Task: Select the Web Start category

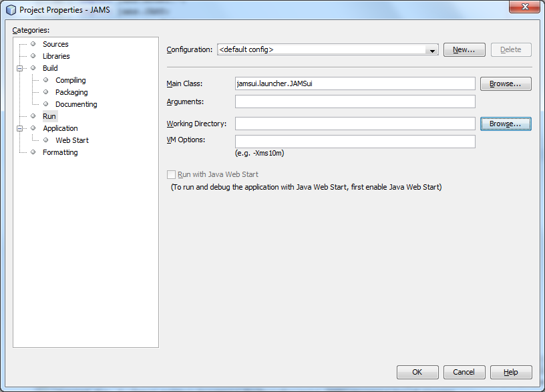Action: pyautogui.click(x=72, y=140)
